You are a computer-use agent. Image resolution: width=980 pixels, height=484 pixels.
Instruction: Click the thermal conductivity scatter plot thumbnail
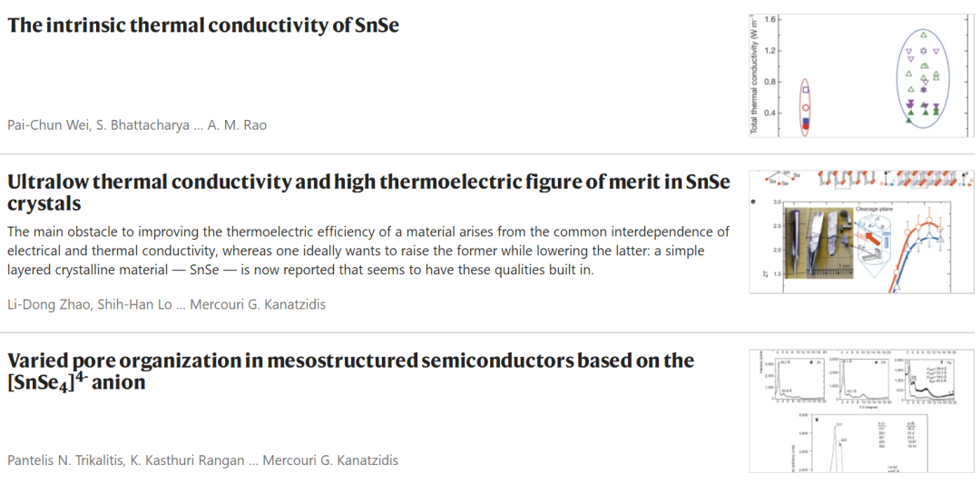tap(862, 74)
